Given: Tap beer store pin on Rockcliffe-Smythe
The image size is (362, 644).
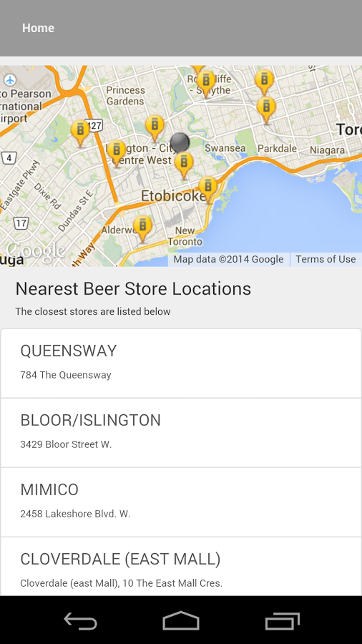Looking at the screenshot, I should [x=206, y=84].
